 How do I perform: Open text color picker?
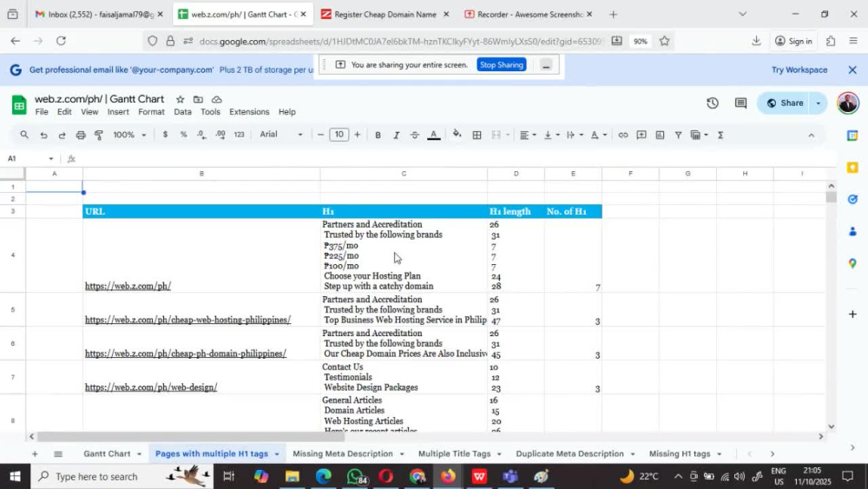coord(434,135)
